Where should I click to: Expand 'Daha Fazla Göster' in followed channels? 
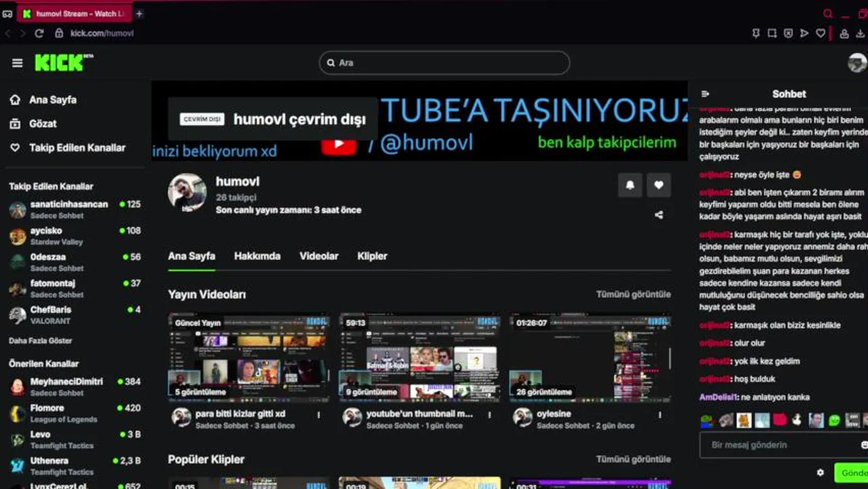point(40,341)
